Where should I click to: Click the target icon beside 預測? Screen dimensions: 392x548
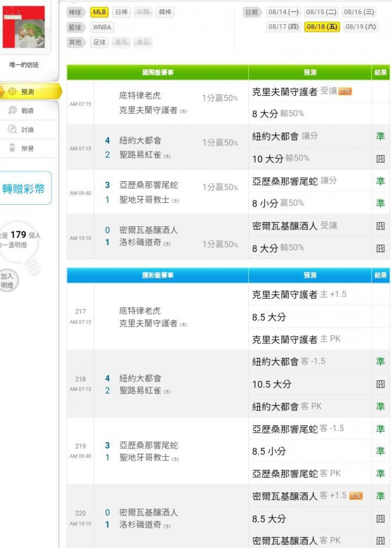[x=12, y=92]
